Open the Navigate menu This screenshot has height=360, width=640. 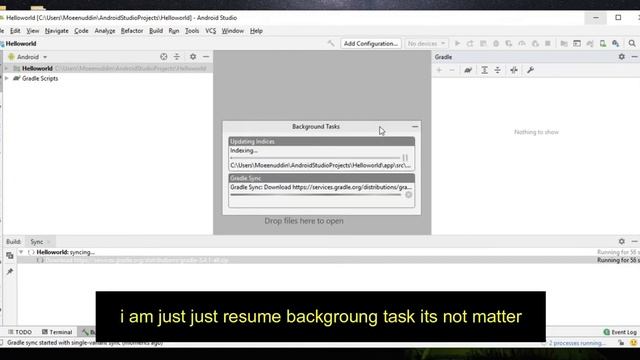(57, 31)
